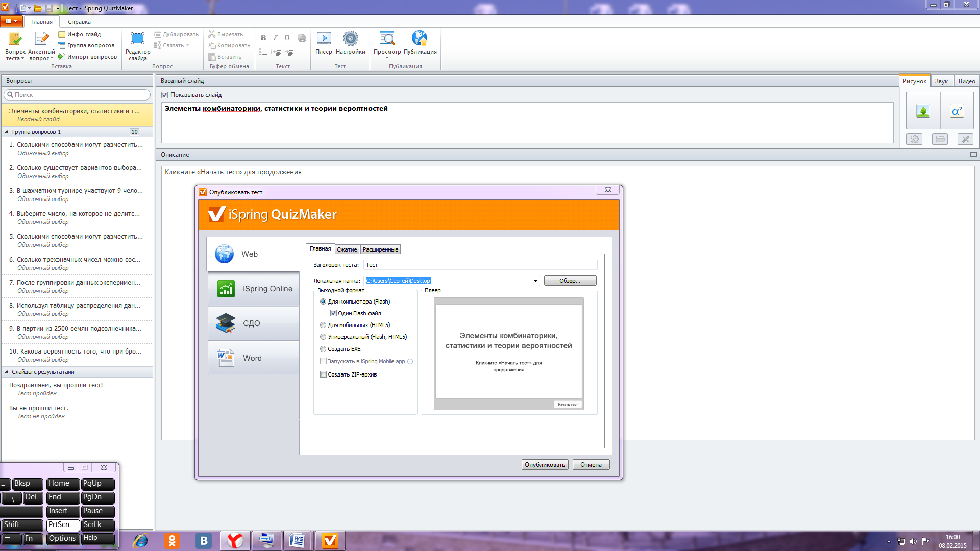Select question 10 about вероятность

pyautogui.click(x=77, y=355)
